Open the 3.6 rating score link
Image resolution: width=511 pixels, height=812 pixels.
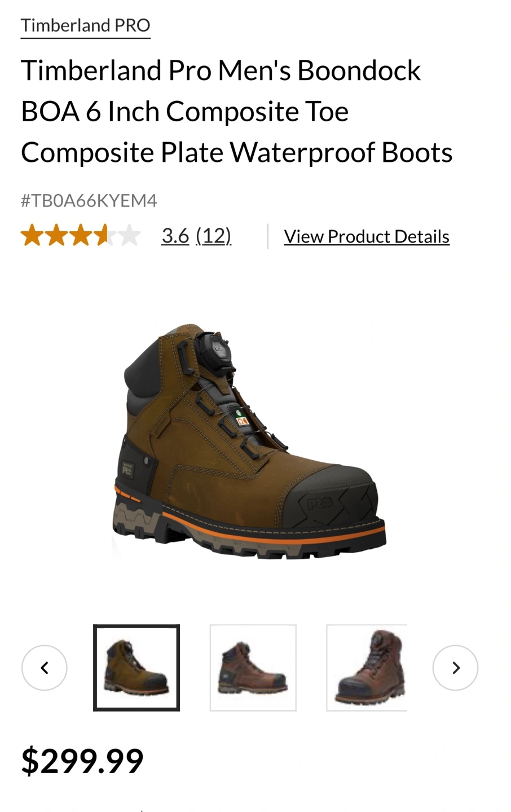[175, 236]
